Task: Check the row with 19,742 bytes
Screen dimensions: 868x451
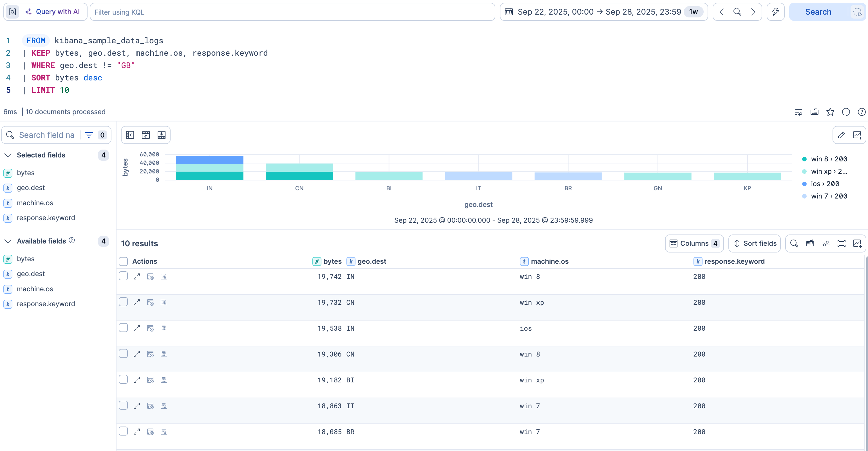Action: 123,276
